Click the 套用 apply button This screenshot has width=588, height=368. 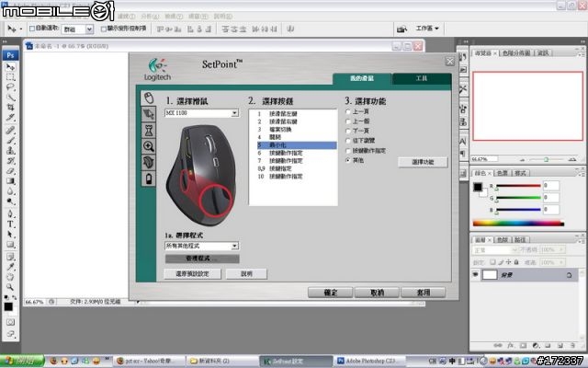coord(424,293)
